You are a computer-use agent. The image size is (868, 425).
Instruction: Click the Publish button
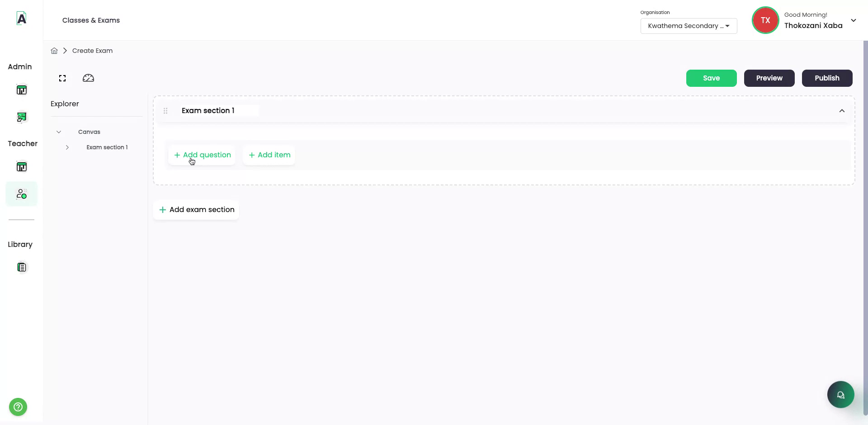pos(826,78)
